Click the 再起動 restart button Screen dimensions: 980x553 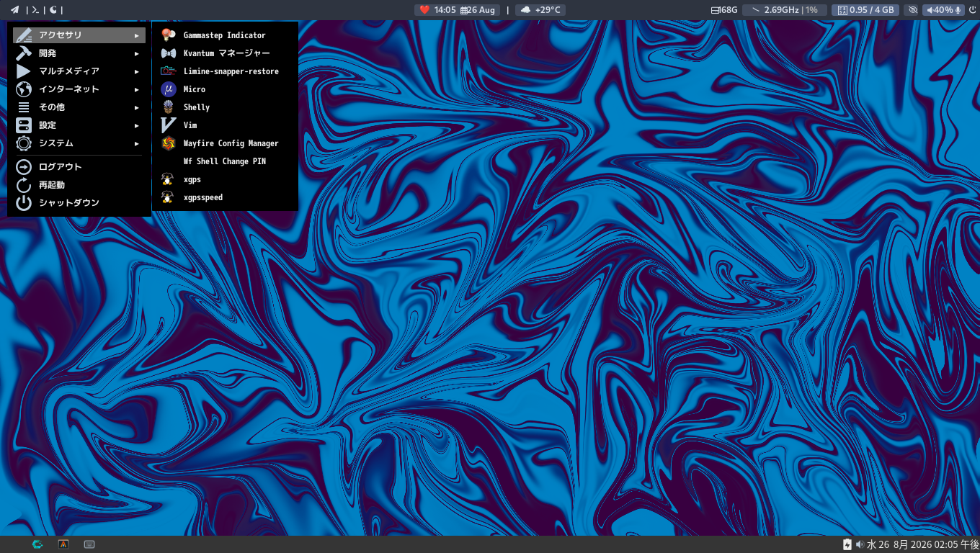pyautogui.click(x=79, y=185)
